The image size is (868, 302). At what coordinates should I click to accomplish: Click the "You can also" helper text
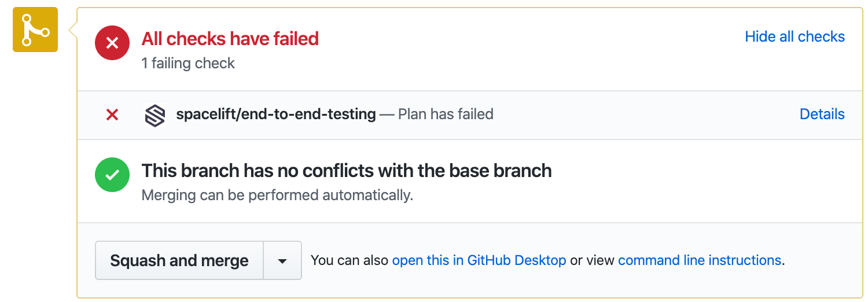pyautogui.click(x=350, y=260)
